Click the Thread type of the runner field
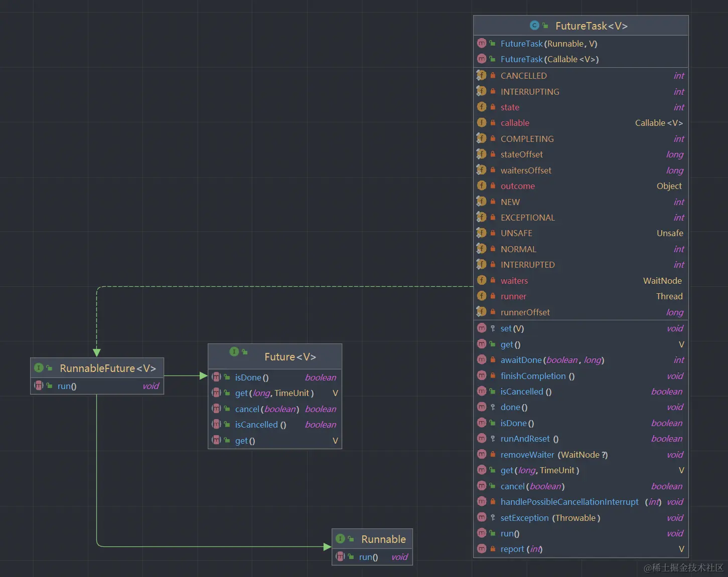Viewport: 728px width, 577px height. tap(669, 296)
